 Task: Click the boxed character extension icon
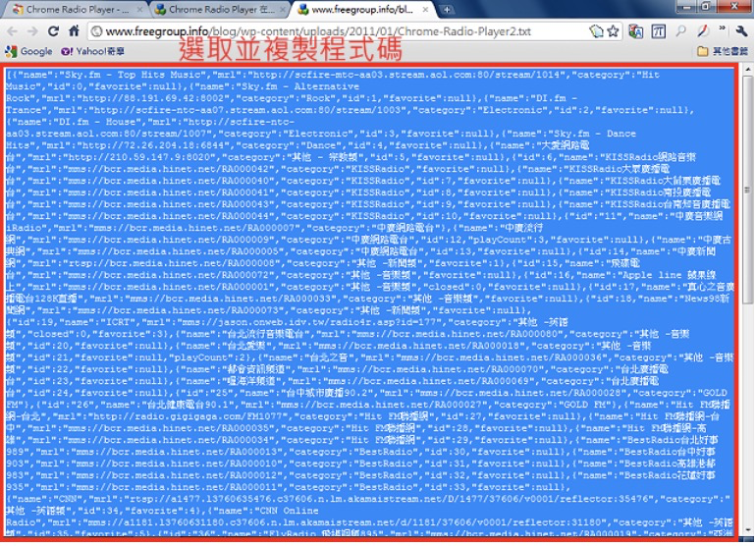click(658, 31)
